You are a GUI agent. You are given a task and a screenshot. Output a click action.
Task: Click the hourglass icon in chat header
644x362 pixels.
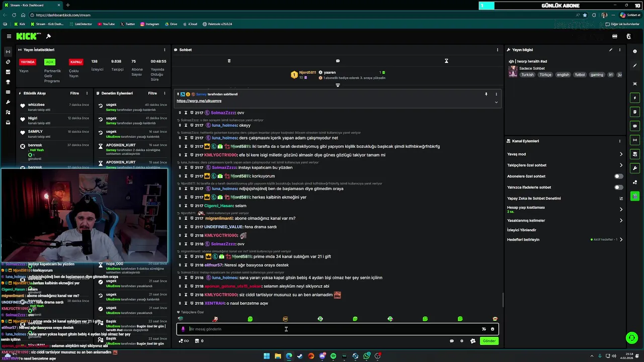point(446,61)
